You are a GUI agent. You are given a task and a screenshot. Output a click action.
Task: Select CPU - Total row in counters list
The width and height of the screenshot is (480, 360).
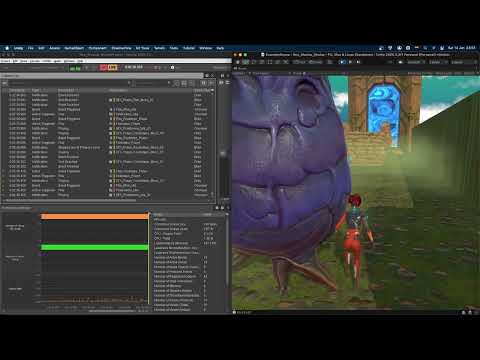point(185,238)
